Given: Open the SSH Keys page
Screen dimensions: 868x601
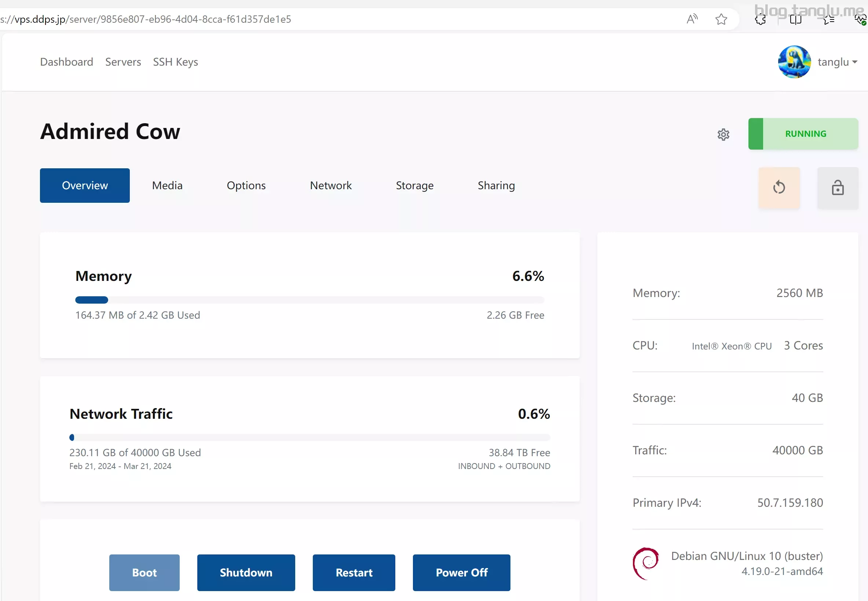Looking at the screenshot, I should [175, 62].
